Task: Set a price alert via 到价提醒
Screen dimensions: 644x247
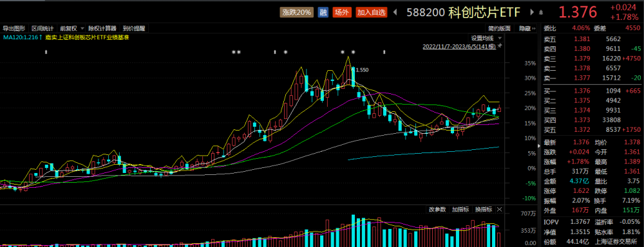Action: click(134, 28)
